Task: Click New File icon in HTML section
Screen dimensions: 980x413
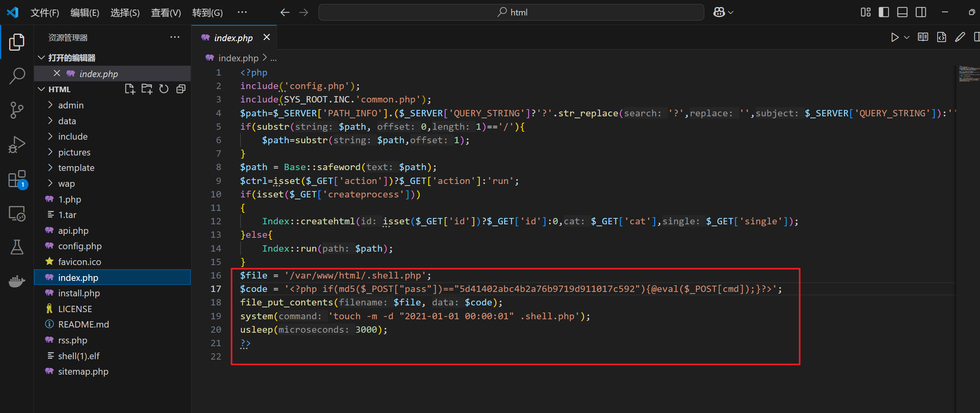Action: tap(130, 89)
